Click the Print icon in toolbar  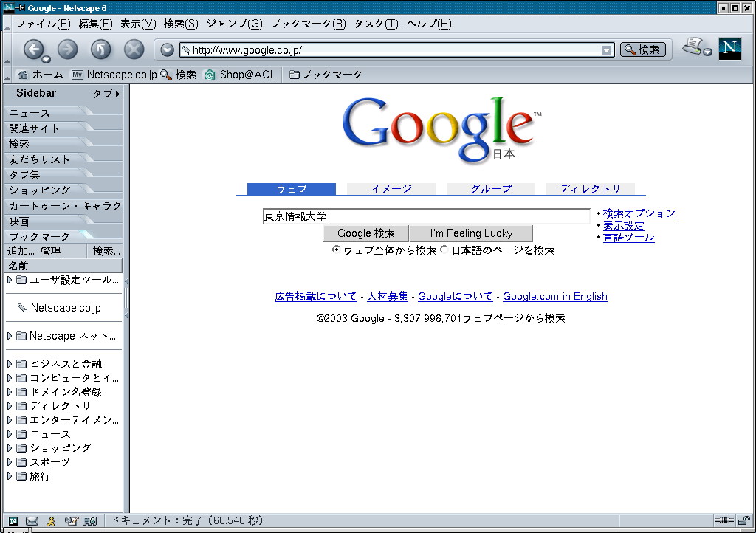pos(694,47)
